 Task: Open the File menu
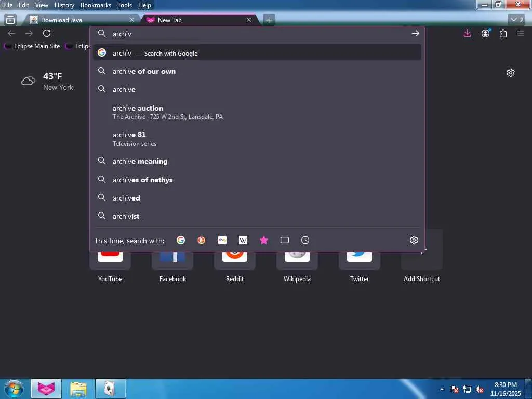pyautogui.click(x=7, y=5)
